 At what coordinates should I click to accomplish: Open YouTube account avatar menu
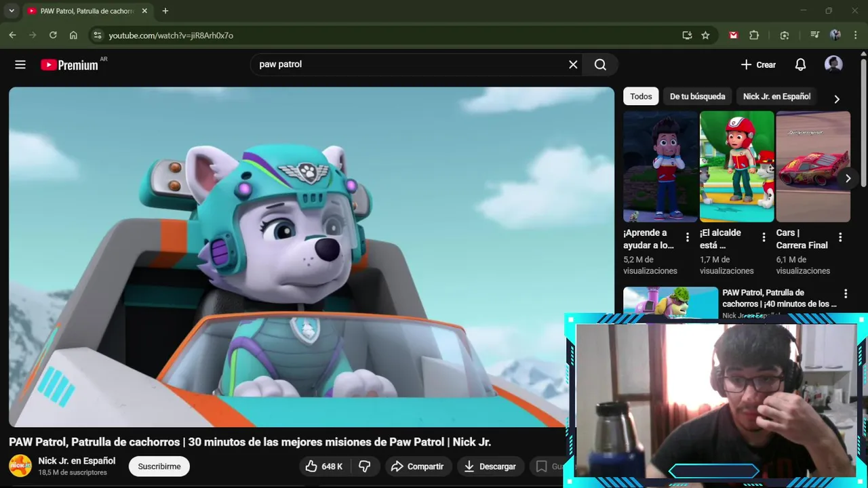coord(833,64)
